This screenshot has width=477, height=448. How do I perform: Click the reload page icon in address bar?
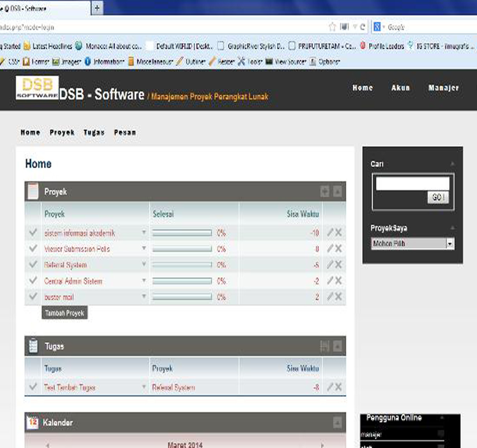tap(362, 27)
